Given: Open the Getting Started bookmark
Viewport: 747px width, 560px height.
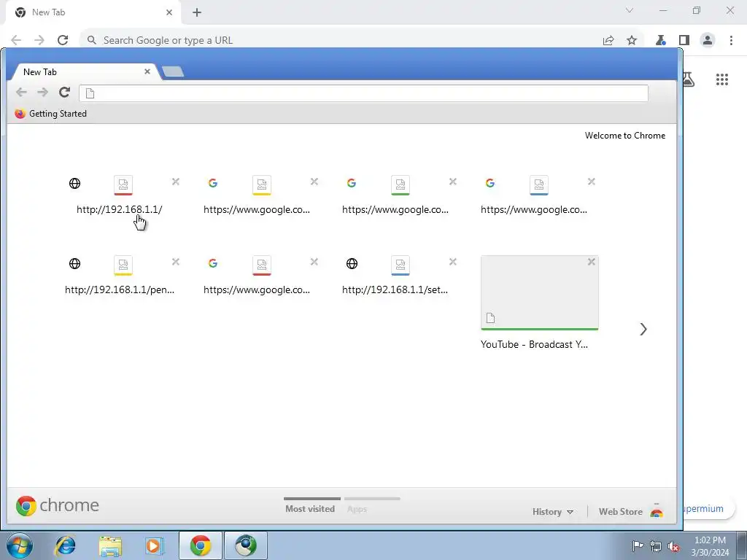Looking at the screenshot, I should click(x=51, y=113).
